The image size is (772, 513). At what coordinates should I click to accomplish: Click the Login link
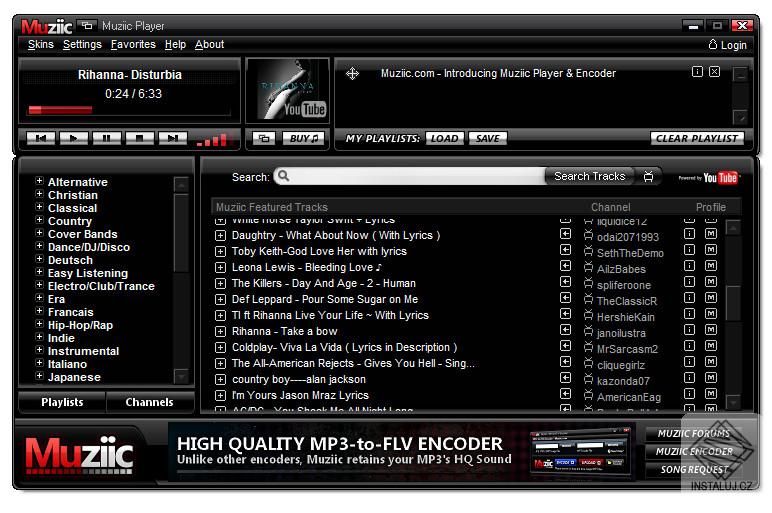click(x=727, y=45)
